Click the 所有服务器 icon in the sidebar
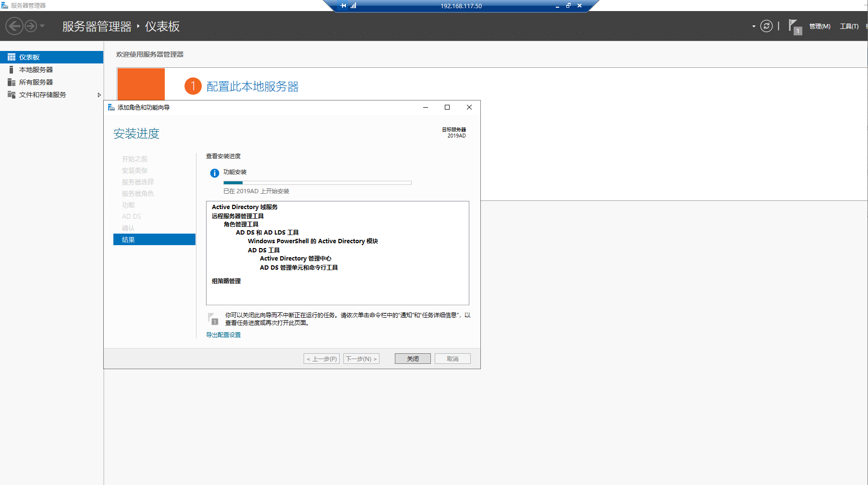The image size is (868, 485). [x=12, y=82]
